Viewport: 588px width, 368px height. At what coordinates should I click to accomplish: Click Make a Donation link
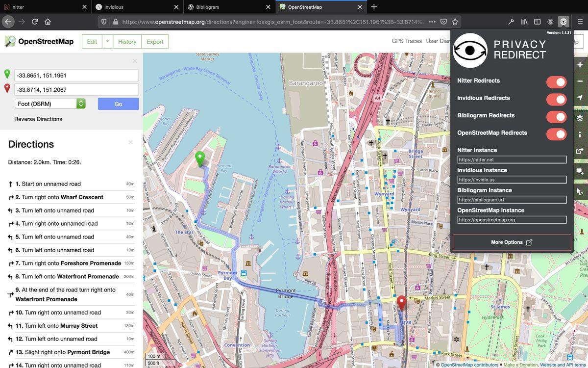[x=520, y=365]
